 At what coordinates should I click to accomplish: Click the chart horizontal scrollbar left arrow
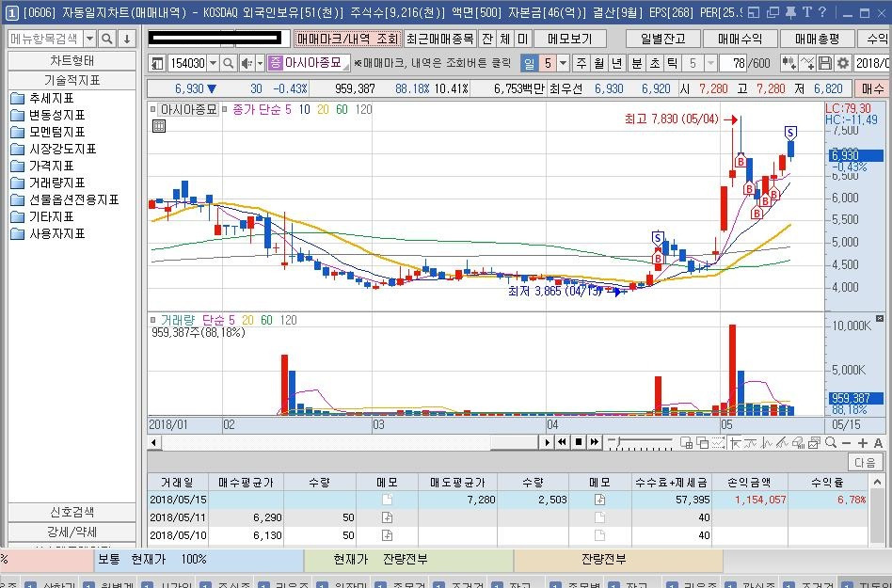click(x=153, y=442)
